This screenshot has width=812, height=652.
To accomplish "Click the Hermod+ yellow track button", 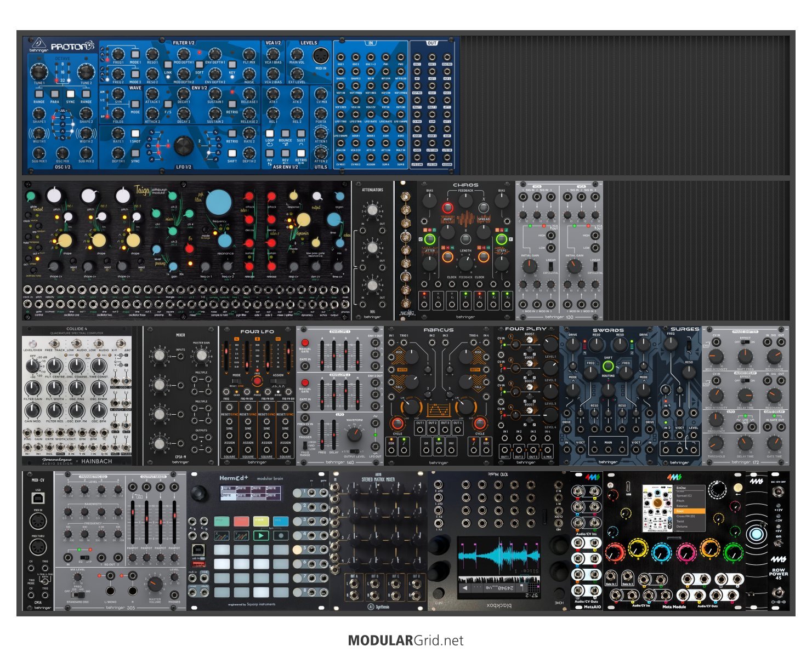I will tap(261, 521).
